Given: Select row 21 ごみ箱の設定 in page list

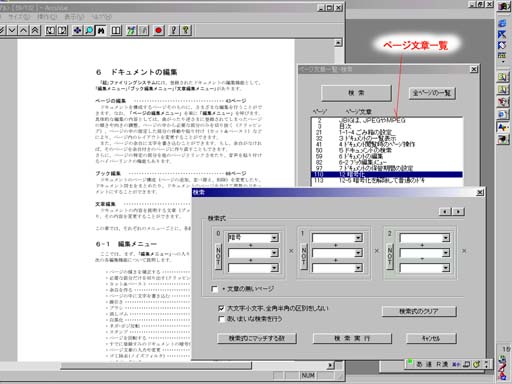Looking at the screenshot, I should point(387,132).
